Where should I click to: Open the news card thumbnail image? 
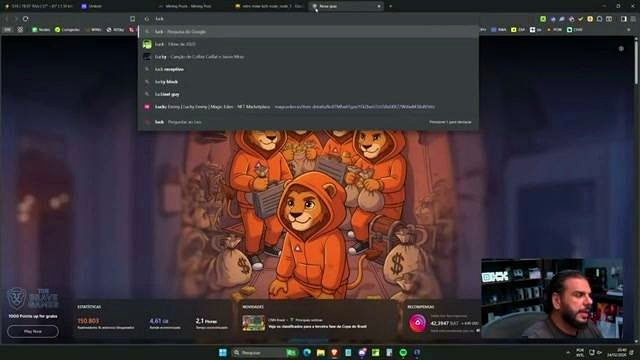[253, 323]
